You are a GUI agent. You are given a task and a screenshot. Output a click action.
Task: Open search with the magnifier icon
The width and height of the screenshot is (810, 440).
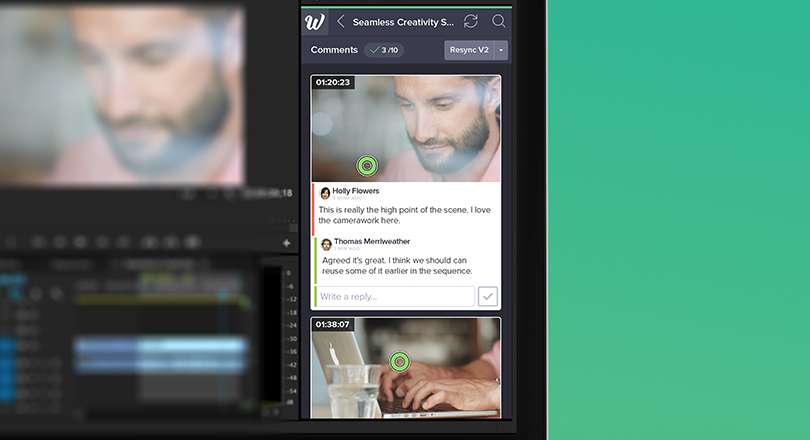click(499, 21)
